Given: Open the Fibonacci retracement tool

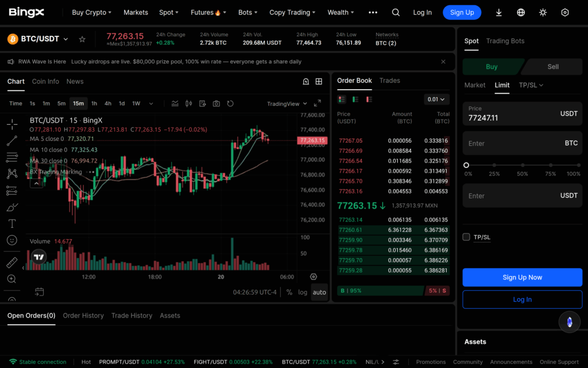Looking at the screenshot, I should (x=12, y=157).
